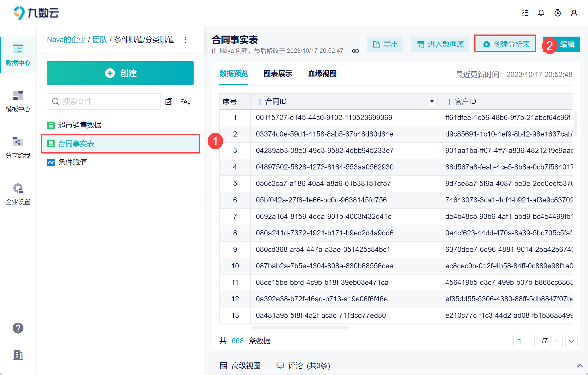The width and height of the screenshot is (588, 375).
Task: Open the file sort order dropdown
Action: pos(185,101)
